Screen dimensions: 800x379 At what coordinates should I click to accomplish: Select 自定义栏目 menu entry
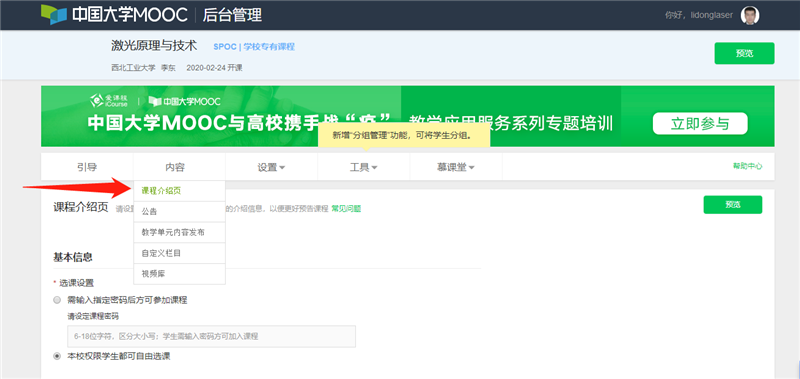179,253
